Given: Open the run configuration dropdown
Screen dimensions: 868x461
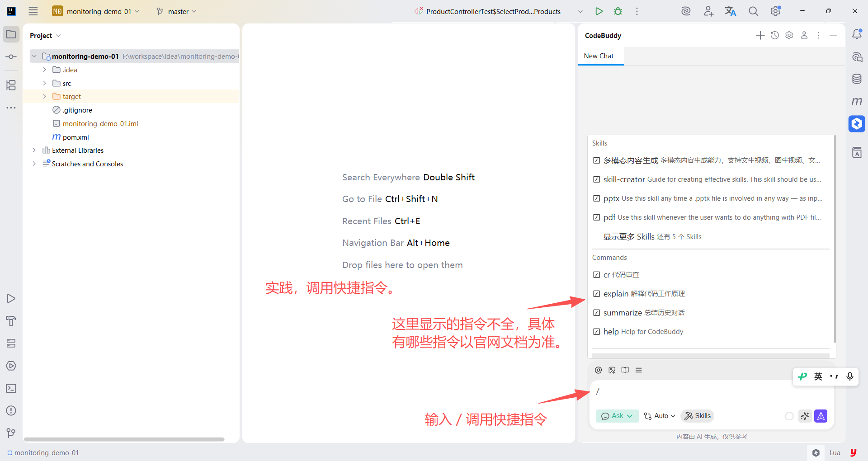Looking at the screenshot, I should point(580,11).
